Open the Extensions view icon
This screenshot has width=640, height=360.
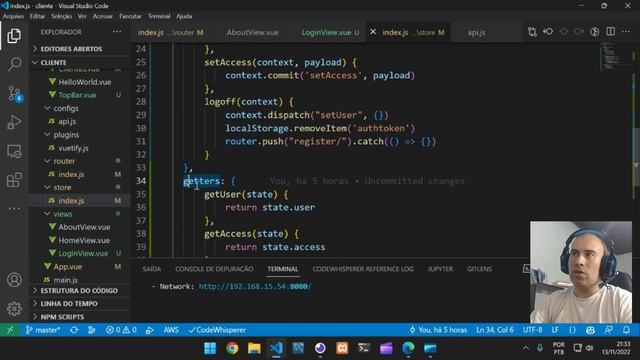[x=14, y=180]
